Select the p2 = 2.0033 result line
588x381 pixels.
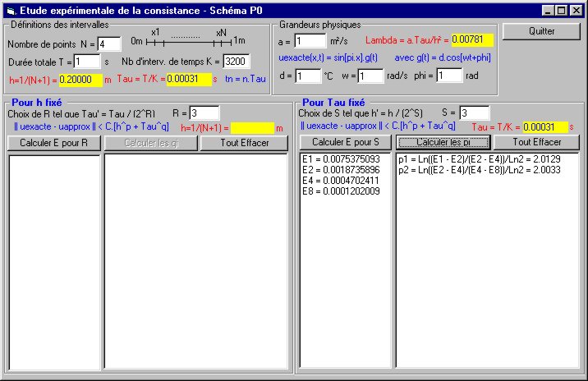point(480,170)
